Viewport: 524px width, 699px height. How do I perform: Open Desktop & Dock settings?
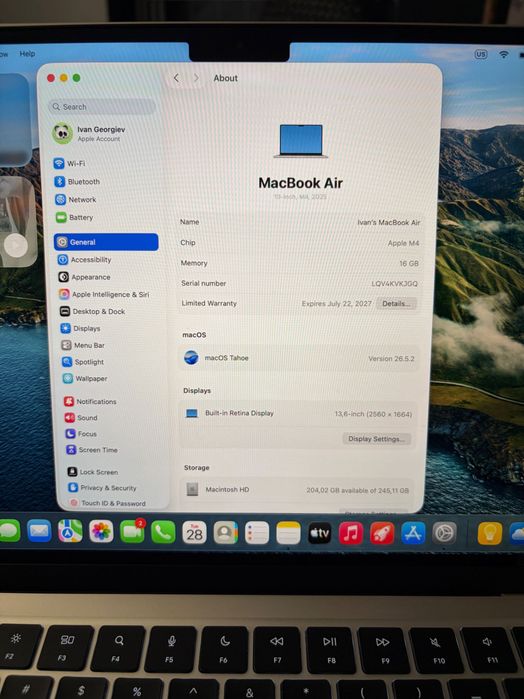[93, 311]
